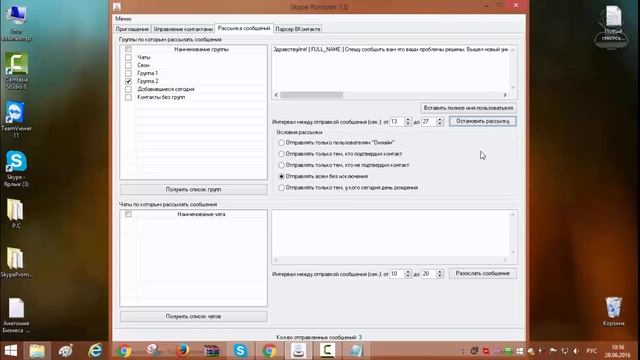
Task: Click the Получить список чатов button
Action: tap(193, 316)
